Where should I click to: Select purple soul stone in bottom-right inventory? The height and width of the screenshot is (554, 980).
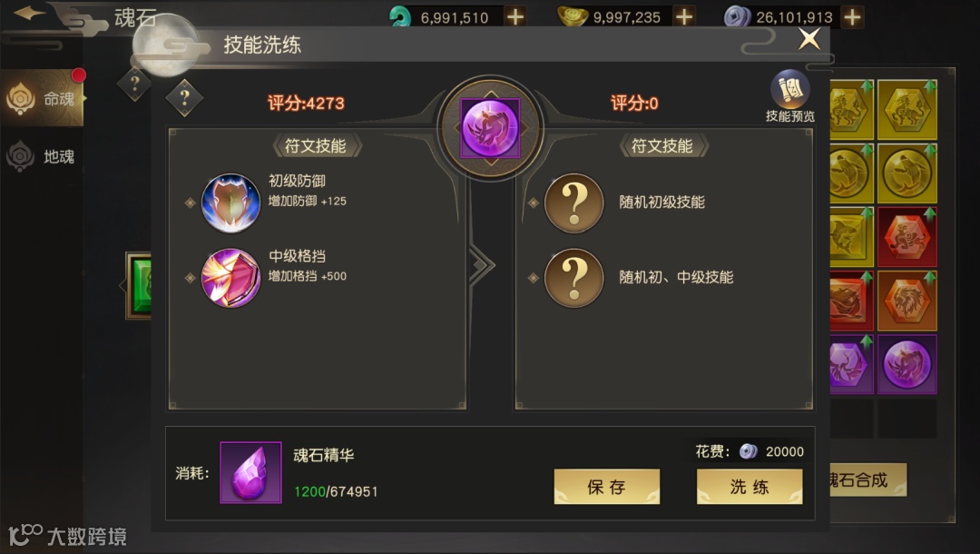[x=906, y=364]
